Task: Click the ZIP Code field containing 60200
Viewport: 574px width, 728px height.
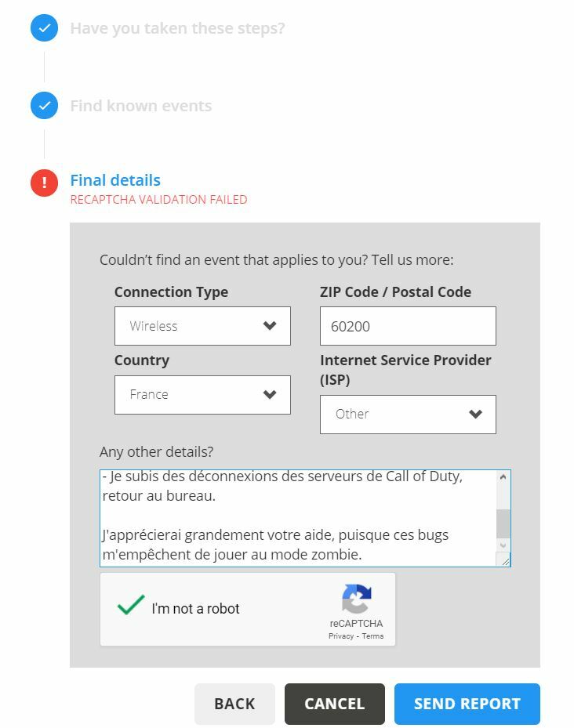Action: click(408, 326)
